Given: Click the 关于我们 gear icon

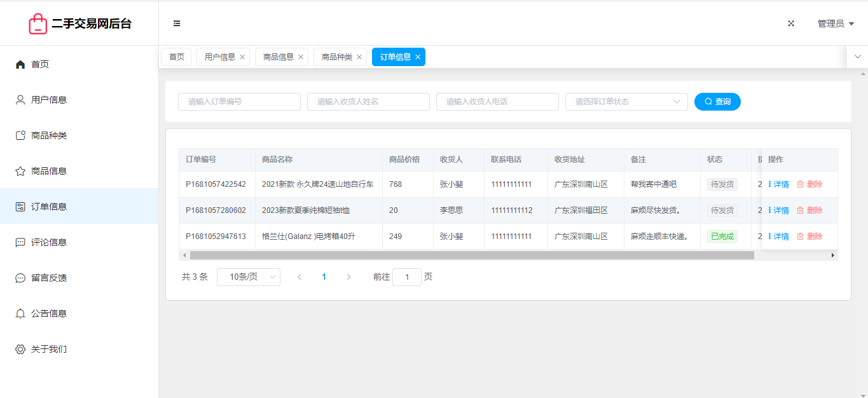Looking at the screenshot, I should (x=20, y=349).
